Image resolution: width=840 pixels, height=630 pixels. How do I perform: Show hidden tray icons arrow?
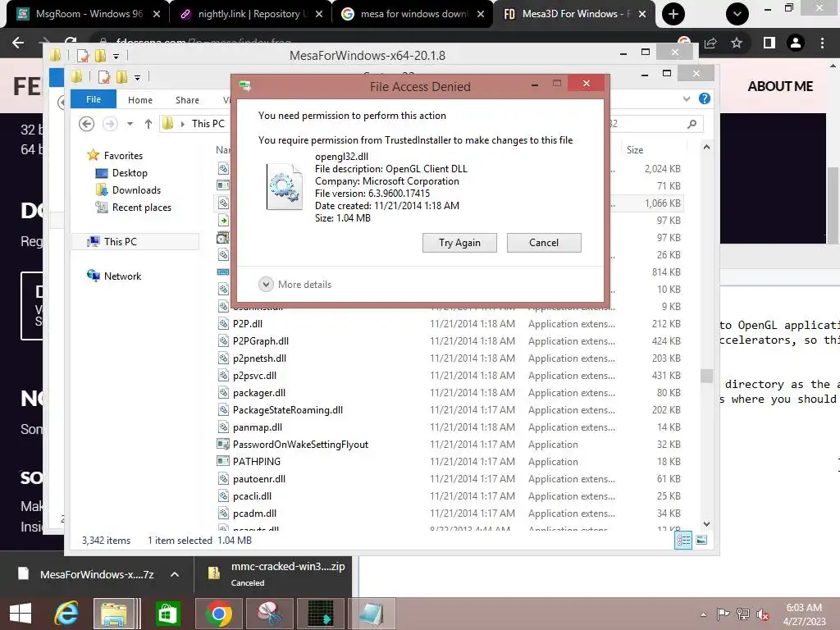(x=703, y=614)
